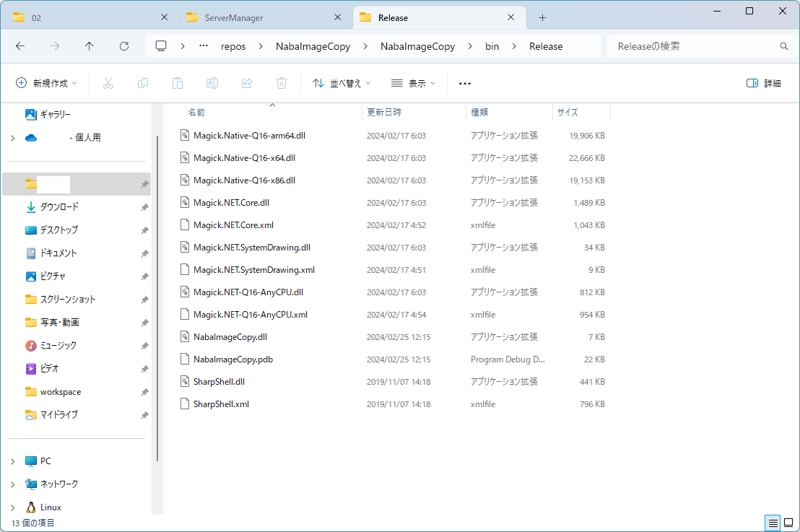Click the Rename icon in toolbar

212,83
